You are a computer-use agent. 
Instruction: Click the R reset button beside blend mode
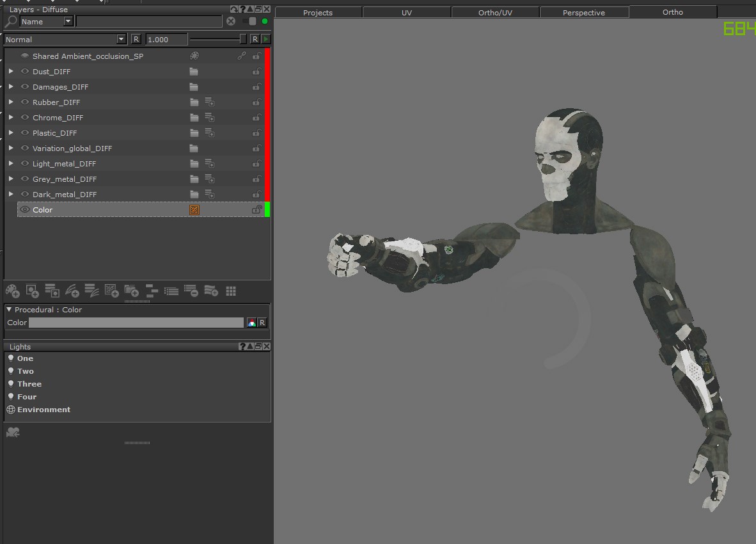(x=136, y=40)
